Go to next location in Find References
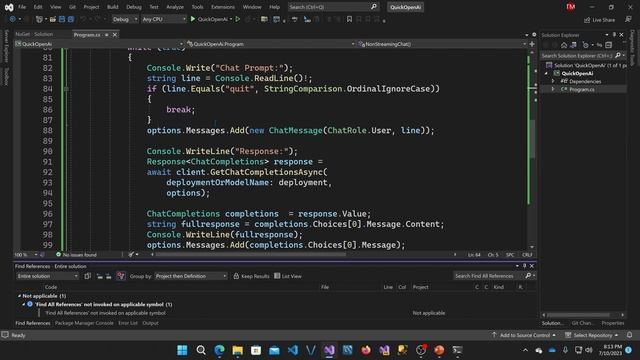 [109, 276]
